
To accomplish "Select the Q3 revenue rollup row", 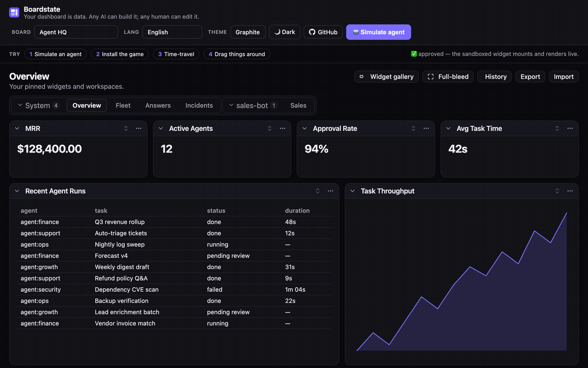I will pos(174,221).
